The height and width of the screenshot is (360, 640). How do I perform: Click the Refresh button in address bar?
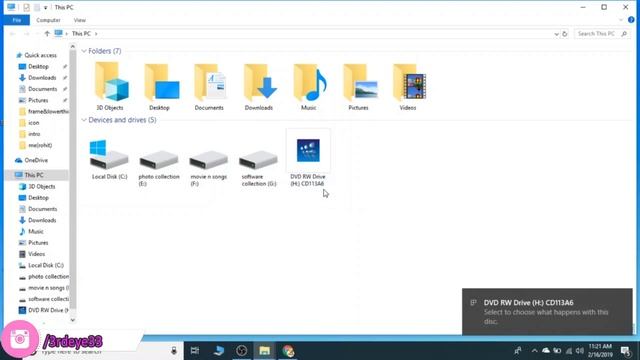565,34
